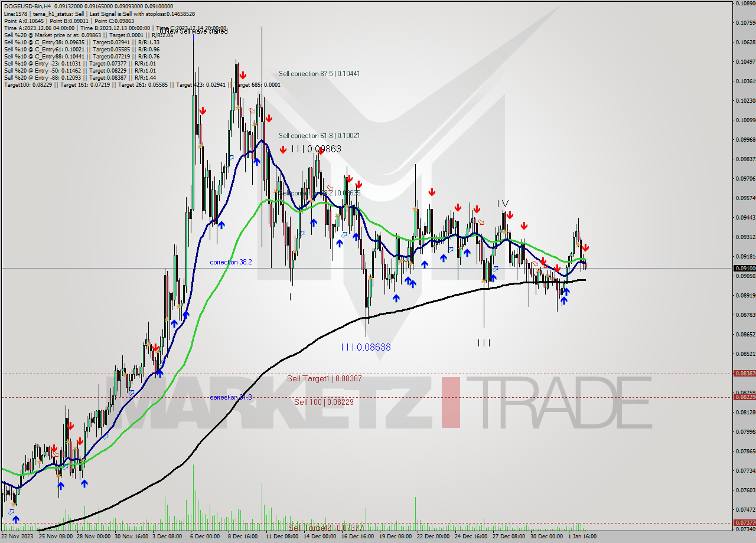Click the 0.09574 price axis label

click(x=745, y=198)
